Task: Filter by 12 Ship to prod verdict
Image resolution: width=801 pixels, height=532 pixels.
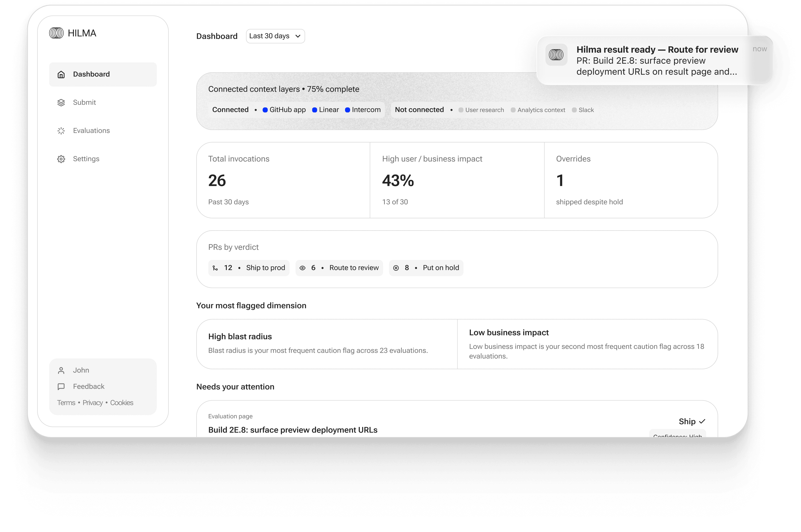Action: coord(249,268)
